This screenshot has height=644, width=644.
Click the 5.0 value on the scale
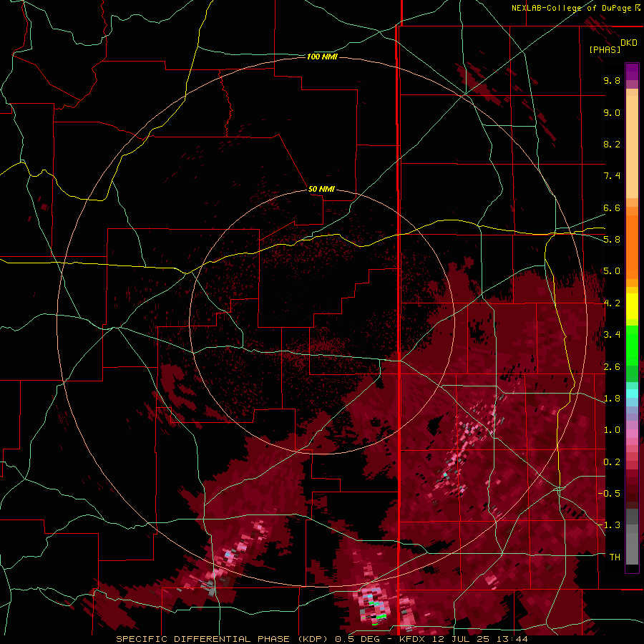click(612, 271)
